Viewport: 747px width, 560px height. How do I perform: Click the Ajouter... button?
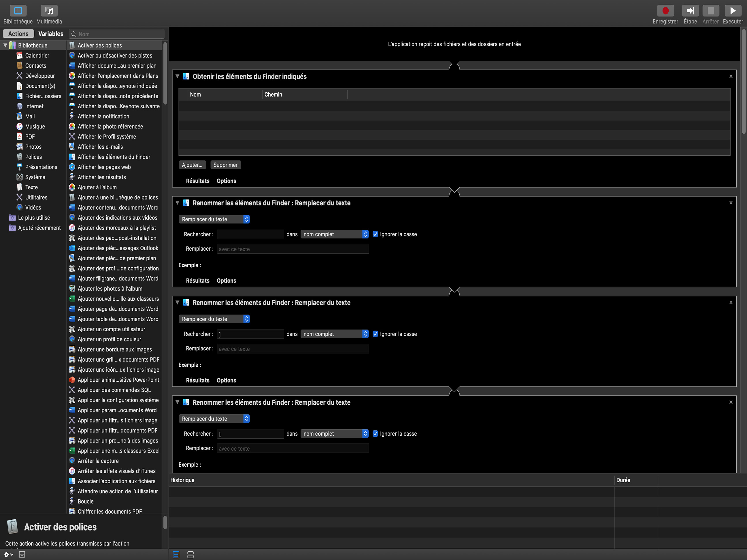[x=192, y=165]
